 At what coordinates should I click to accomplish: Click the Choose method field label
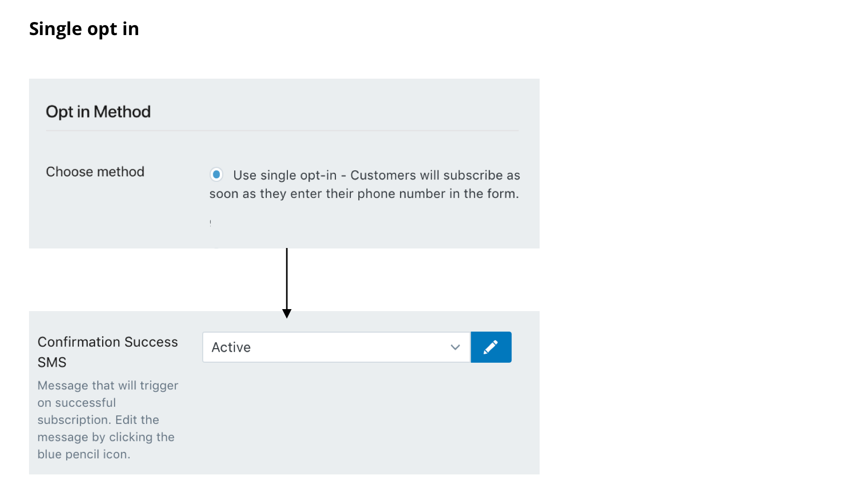[x=95, y=172]
